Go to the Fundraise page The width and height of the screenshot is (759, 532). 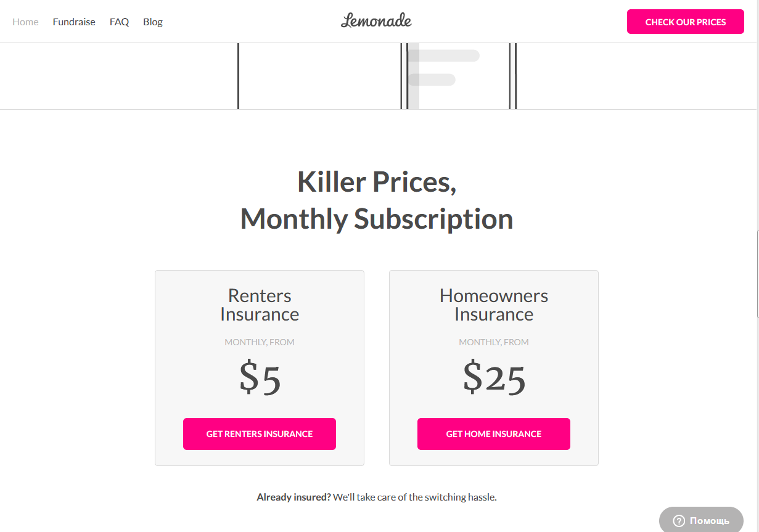point(74,22)
